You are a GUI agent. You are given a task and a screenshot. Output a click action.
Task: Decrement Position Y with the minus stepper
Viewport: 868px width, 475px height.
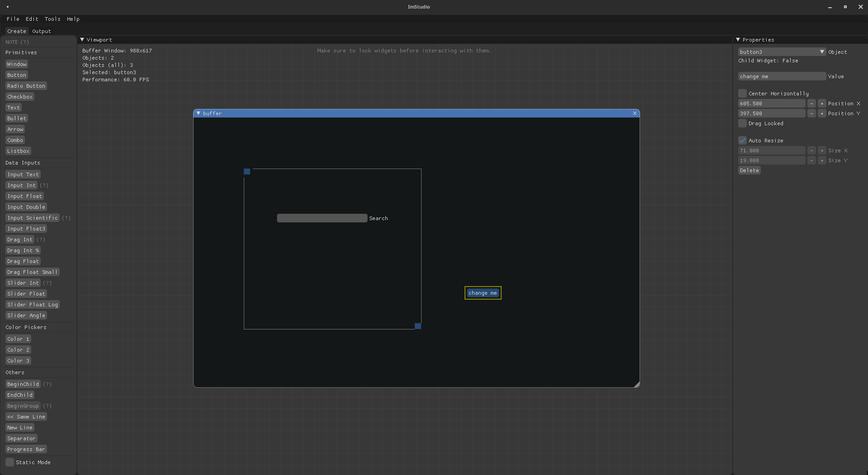(812, 113)
